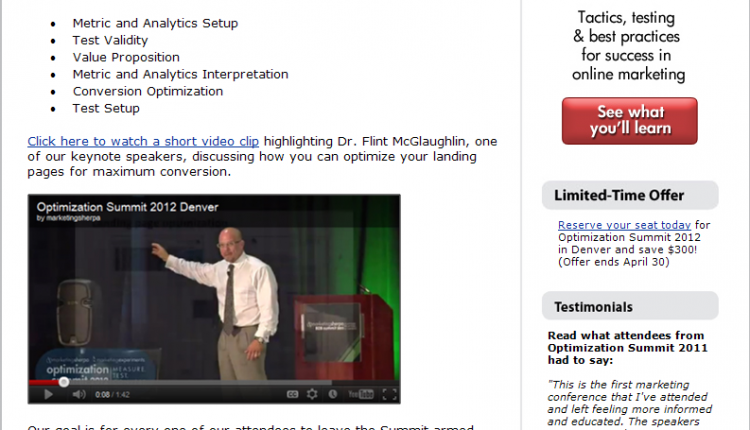Click the Testimonials section header

coord(630,307)
